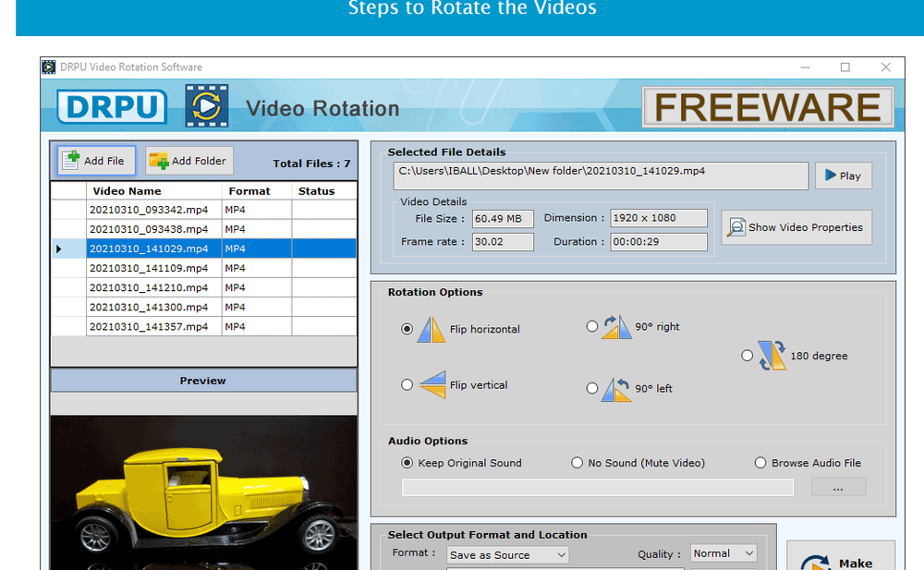Click the magnifier icon on Show Video Properties
The image size is (924, 570).
click(x=736, y=227)
